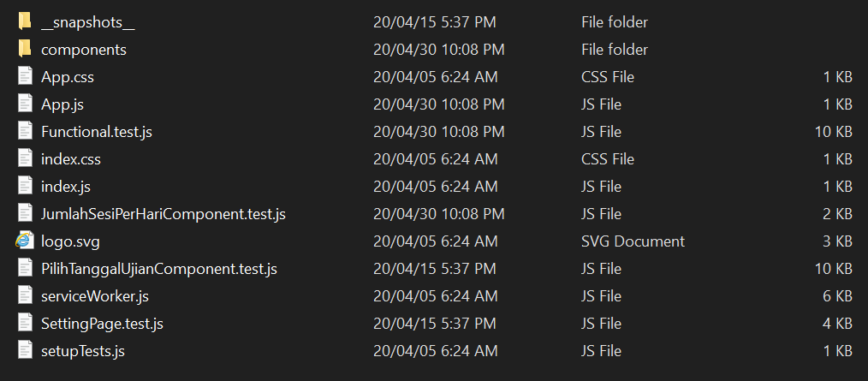Click the logo.svg Internet Explorer icon
This screenshot has width=868, height=381.
pos(25,241)
